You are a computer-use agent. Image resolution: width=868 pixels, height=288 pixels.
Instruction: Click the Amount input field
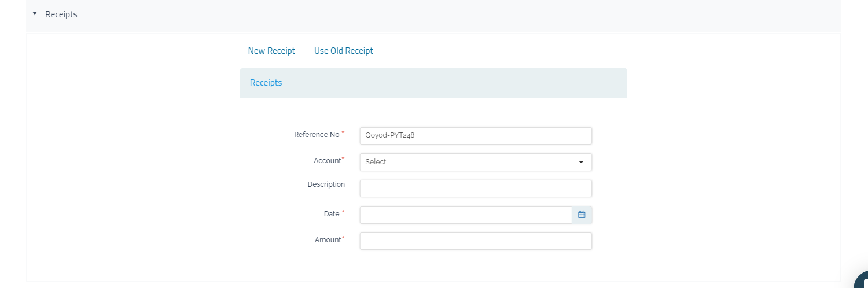(475, 241)
